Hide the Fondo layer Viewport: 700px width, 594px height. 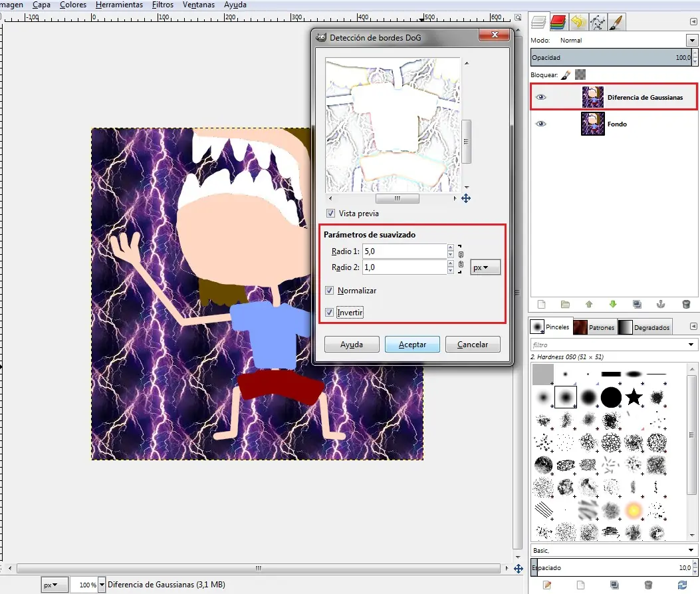click(540, 124)
